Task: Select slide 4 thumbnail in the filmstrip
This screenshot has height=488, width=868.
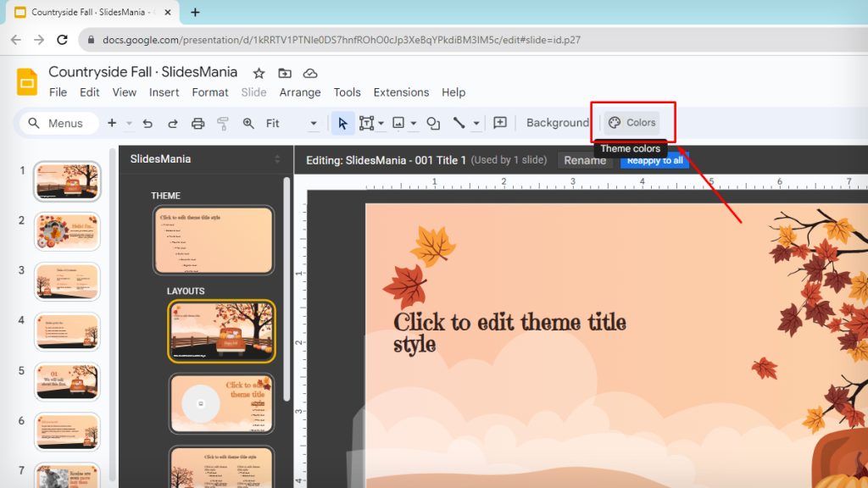Action: [67, 330]
